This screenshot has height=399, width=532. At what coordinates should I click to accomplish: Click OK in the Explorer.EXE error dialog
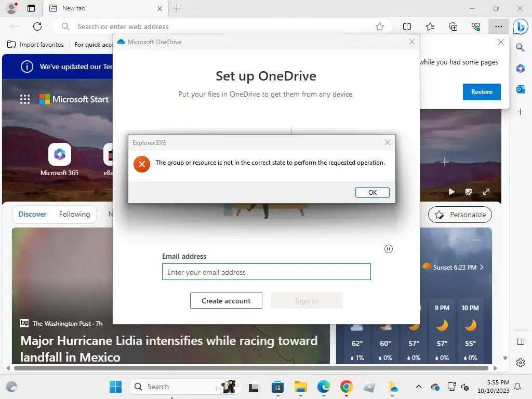point(372,192)
